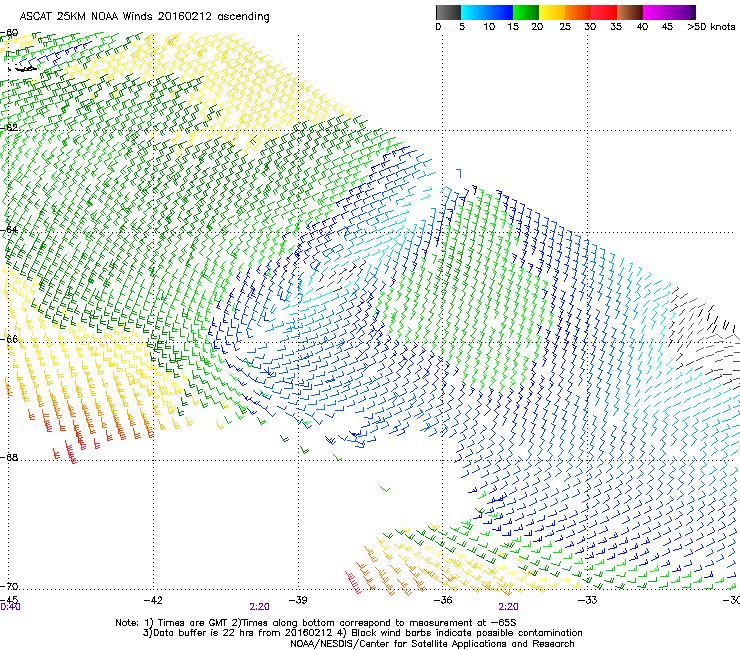This screenshot has width=740, height=650.
Task: Choose the magenta 40-45 knots legend segment
Action: coord(656,12)
